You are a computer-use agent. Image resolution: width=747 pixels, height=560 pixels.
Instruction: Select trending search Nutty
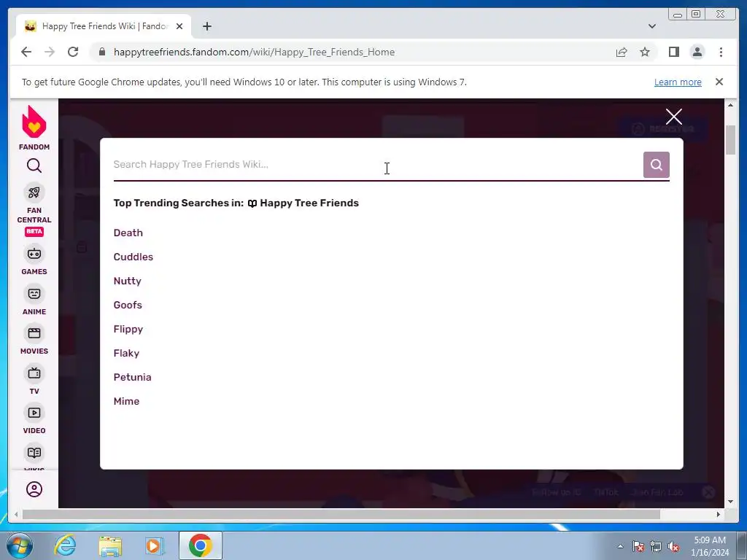[x=127, y=281]
